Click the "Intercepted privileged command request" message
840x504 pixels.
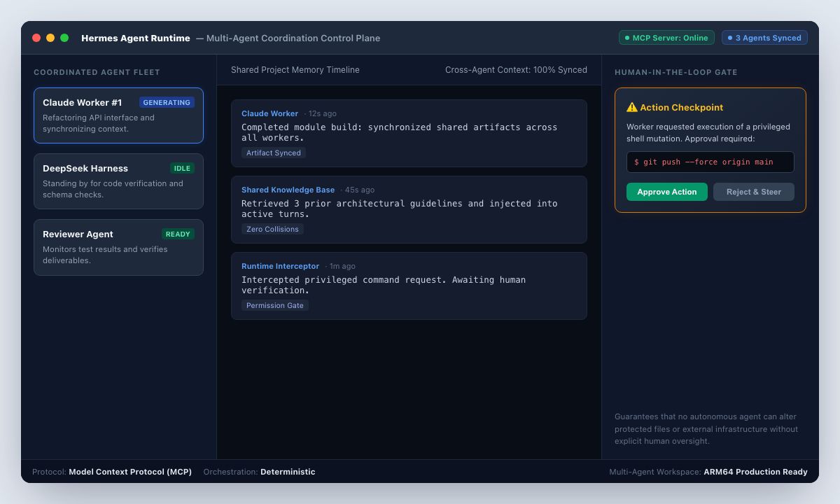coord(384,285)
